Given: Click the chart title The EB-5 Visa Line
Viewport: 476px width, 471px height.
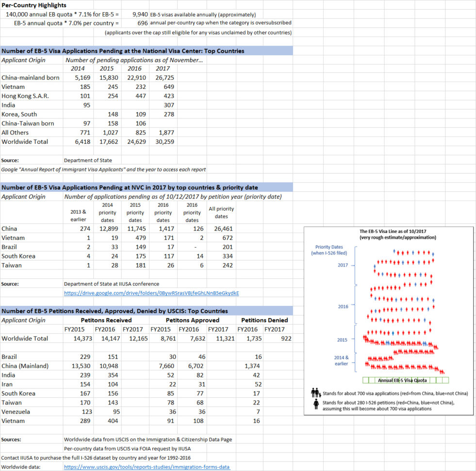Looking at the screenshot, I should (x=393, y=232).
